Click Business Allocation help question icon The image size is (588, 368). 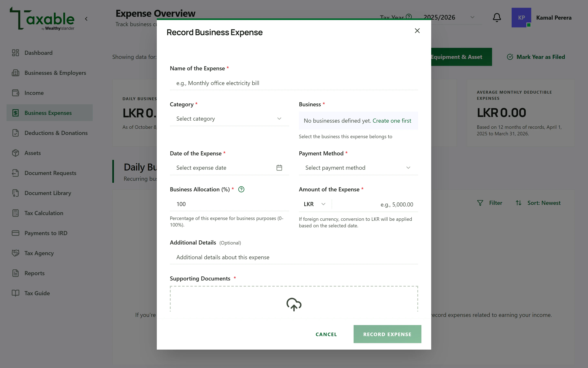(241, 189)
